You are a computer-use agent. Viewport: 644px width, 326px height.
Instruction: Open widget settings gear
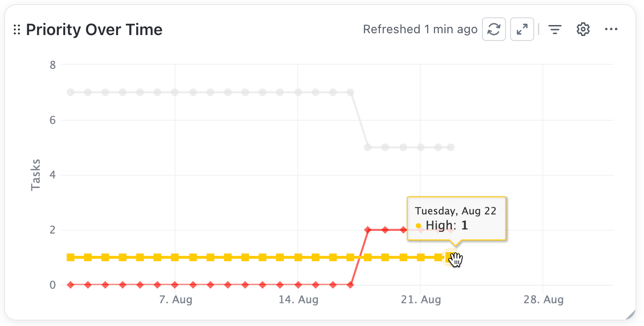point(583,30)
